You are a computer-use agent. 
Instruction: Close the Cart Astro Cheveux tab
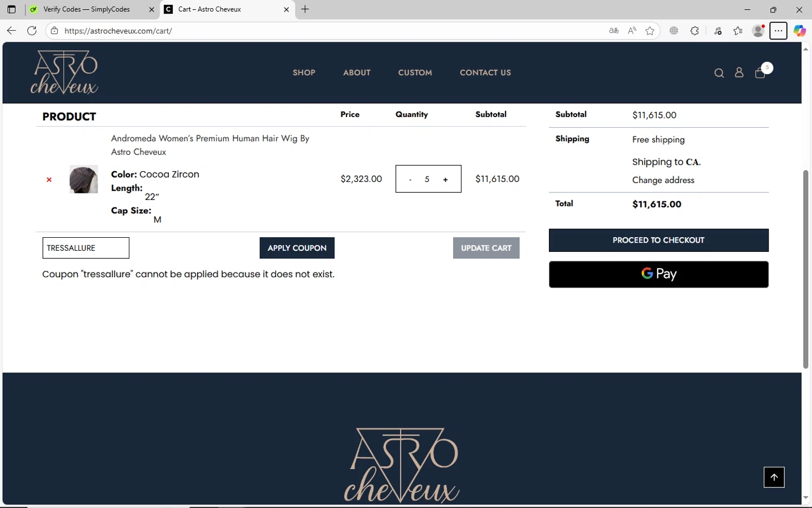(x=286, y=9)
